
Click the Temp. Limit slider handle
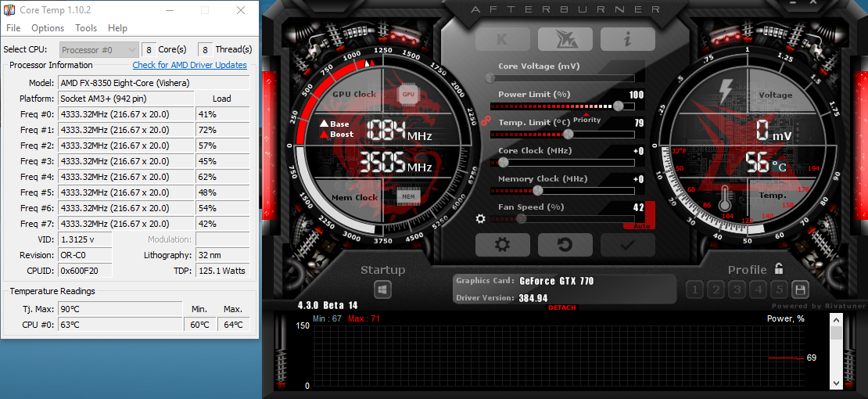[568, 134]
